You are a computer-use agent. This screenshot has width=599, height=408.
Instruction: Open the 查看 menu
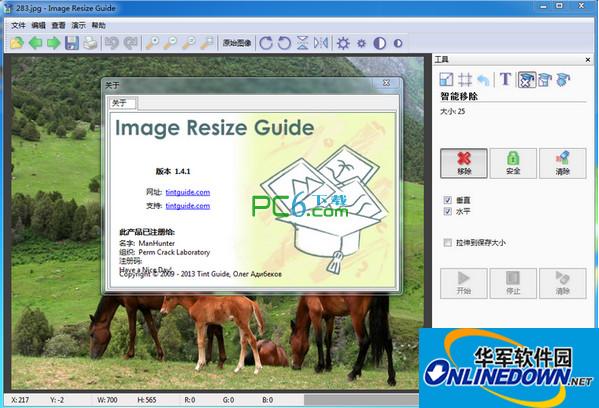click(58, 26)
